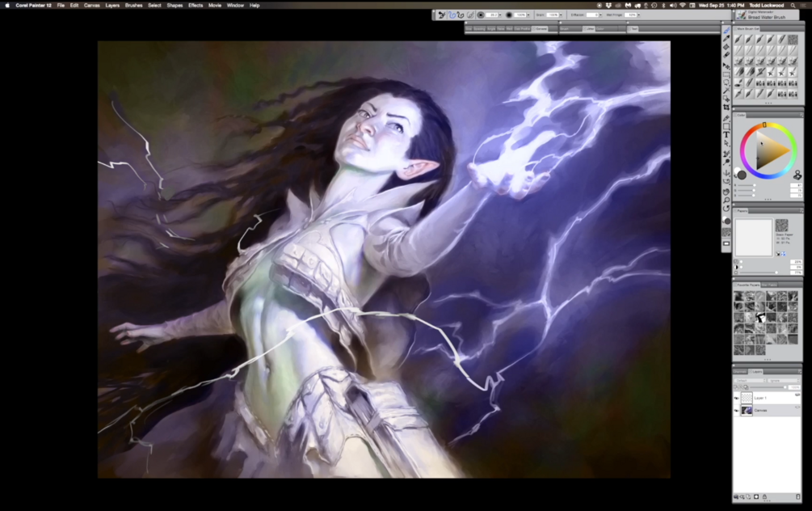
Task: Select Layer 1 in the Layers panel
Action: [x=767, y=398]
